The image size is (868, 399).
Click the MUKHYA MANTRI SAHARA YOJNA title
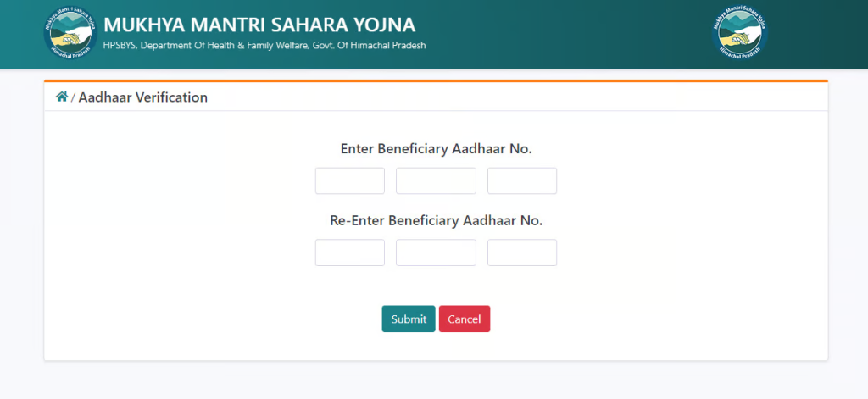point(259,25)
